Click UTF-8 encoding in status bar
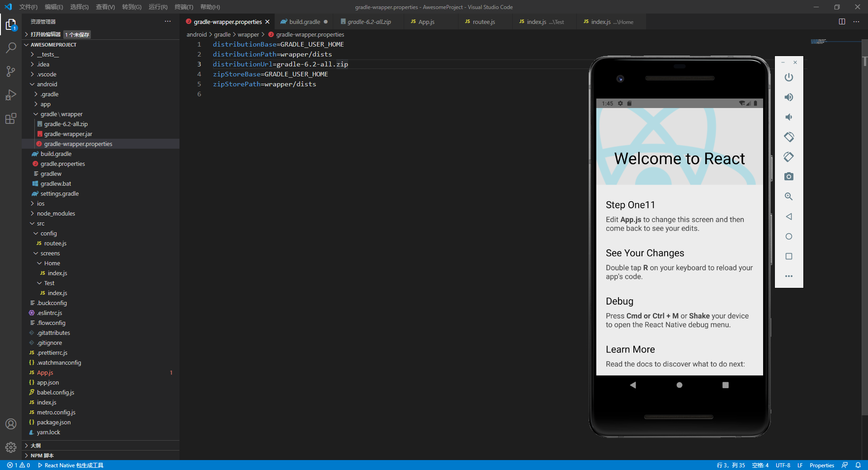This screenshot has width=868, height=470. click(783, 465)
